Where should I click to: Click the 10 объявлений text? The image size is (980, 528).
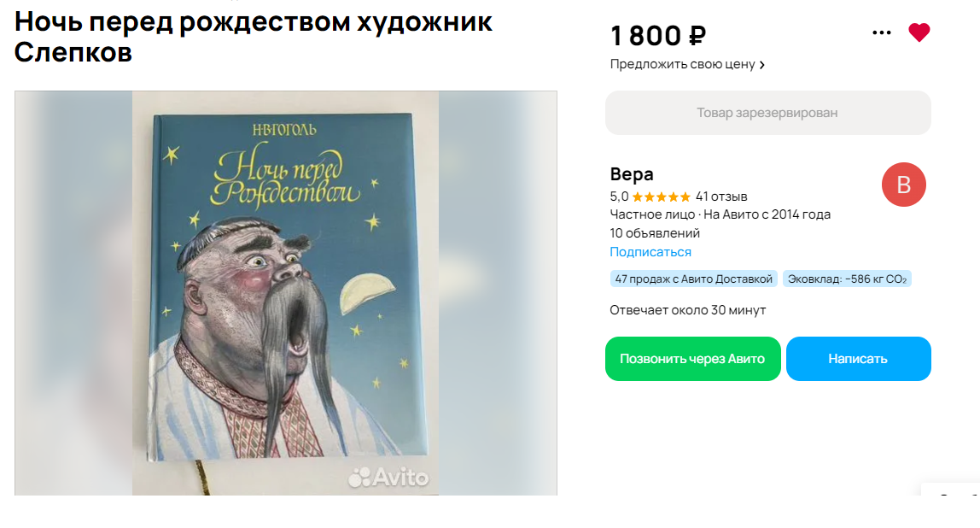[x=655, y=233]
